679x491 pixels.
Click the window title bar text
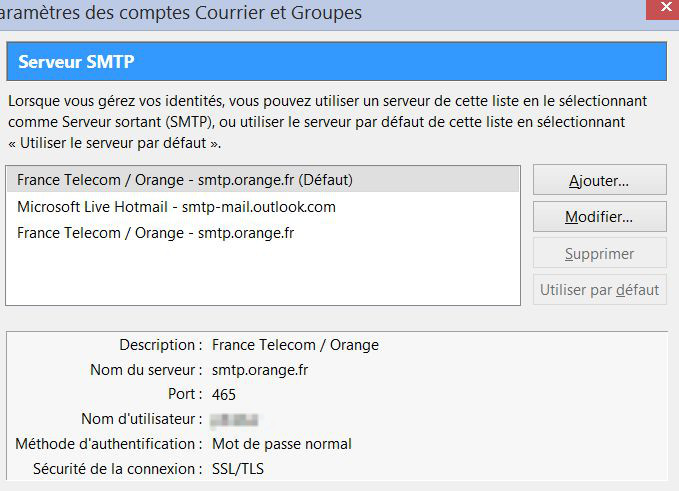182,13
